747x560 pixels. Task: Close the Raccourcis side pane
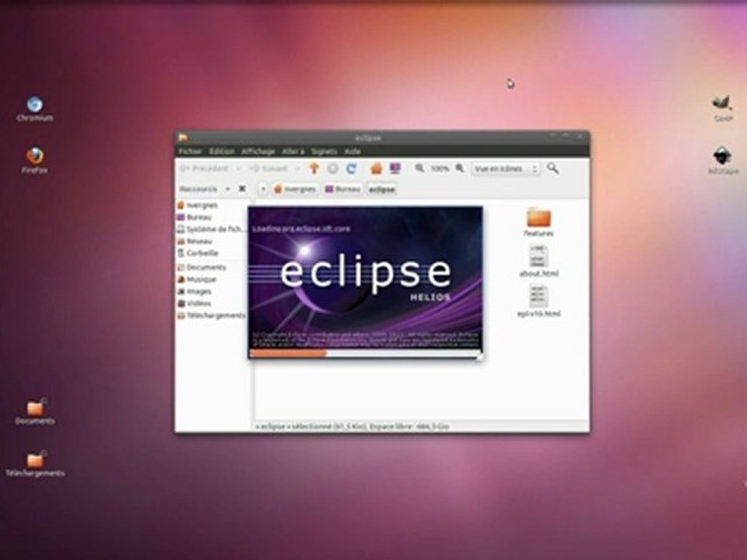242,188
